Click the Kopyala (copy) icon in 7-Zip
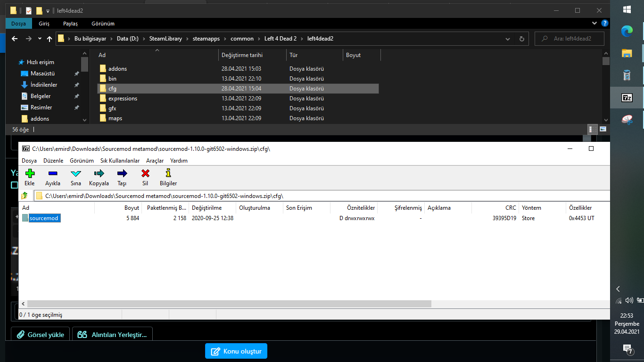The image size is (644, 362). click(99, 173)
